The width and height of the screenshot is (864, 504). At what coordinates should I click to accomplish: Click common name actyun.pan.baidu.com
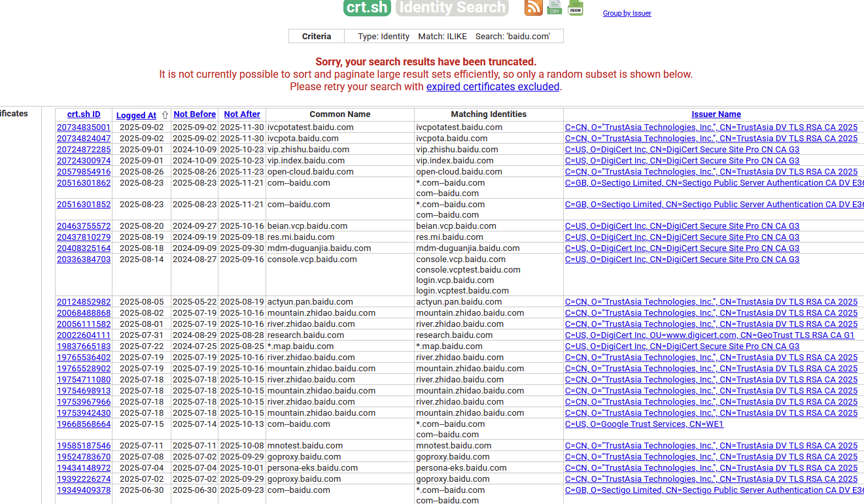(x=310, y=302)
